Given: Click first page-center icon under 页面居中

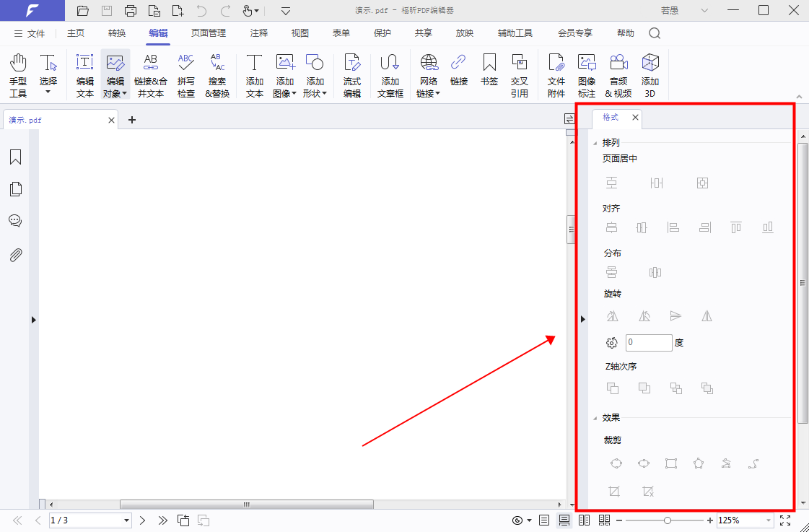Looking at the screenshot, I should click(611, 183).
